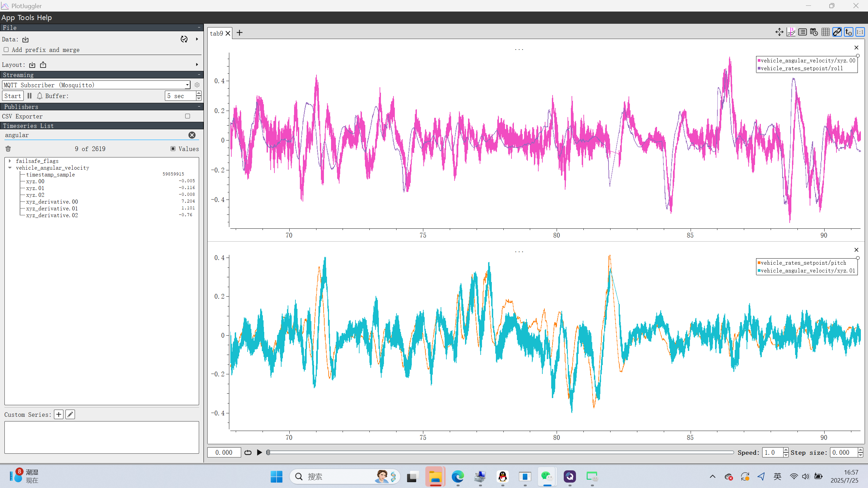Open the Help menu
Image resolution: width=868 pixels, height=488 pixels.
point(44,18)
